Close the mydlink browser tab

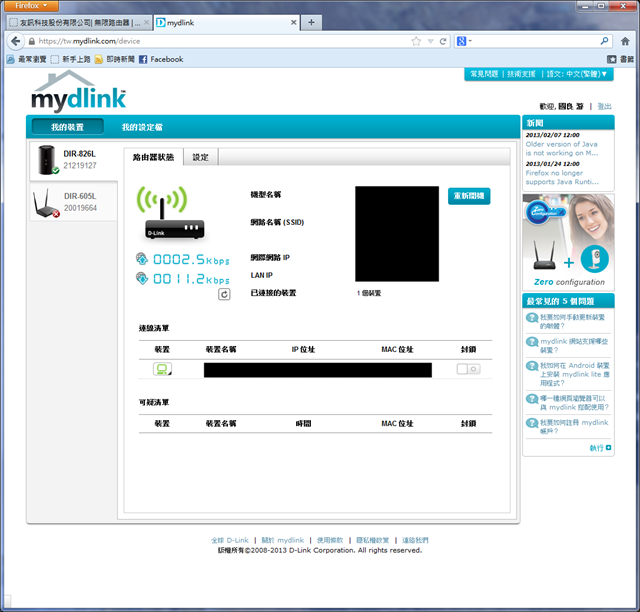click(x=293, y=22)
